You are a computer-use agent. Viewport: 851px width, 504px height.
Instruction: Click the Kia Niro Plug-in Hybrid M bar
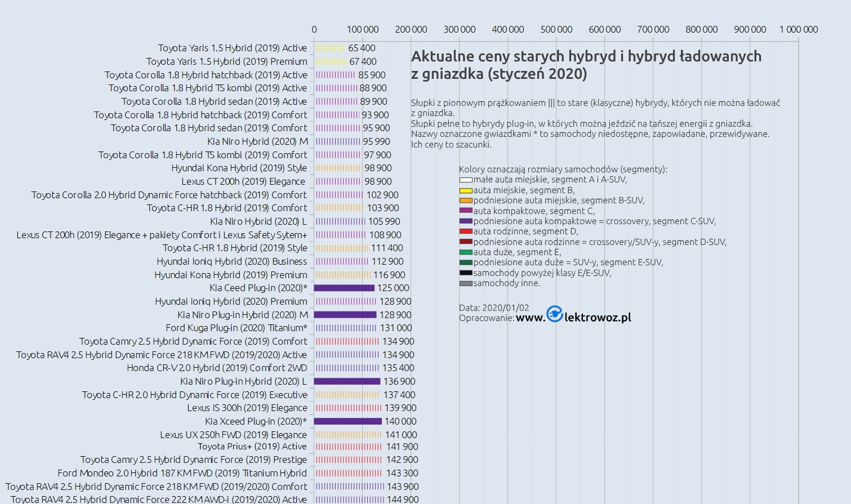pos(345,315)
